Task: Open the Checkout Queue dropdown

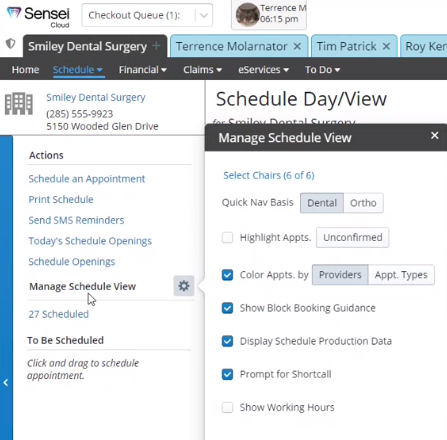Action: (147, 15)
